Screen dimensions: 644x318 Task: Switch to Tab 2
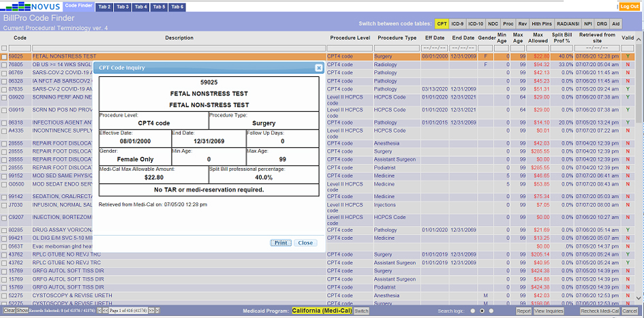(104, 7)
